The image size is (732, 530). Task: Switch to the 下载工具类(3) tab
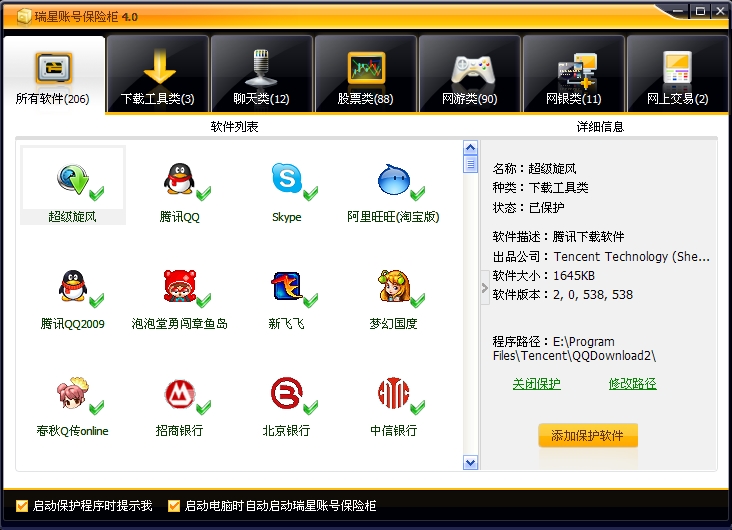pos(157,75)
